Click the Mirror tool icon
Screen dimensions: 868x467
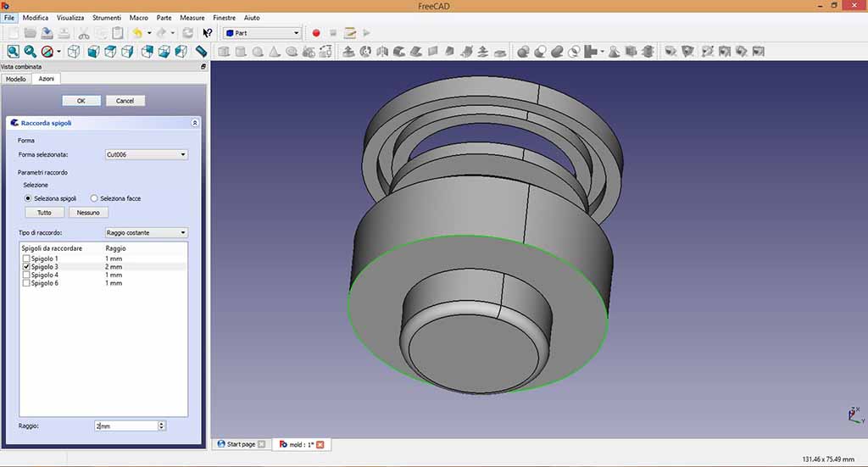coord(382,52)
